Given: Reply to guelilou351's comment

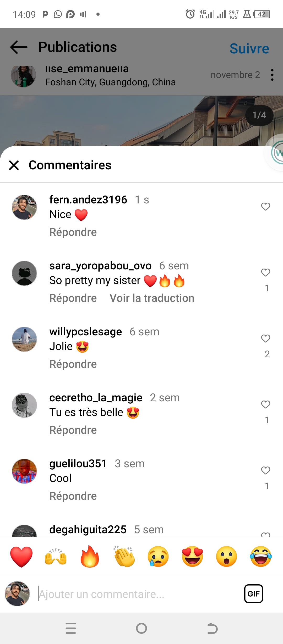Looking at the screenshot, I should 73,496.
